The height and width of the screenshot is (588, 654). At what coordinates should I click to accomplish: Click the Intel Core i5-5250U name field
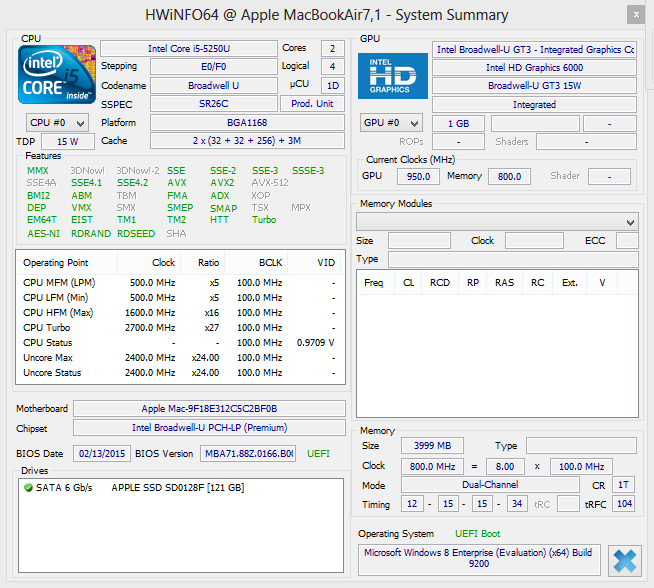click(188, 48)
